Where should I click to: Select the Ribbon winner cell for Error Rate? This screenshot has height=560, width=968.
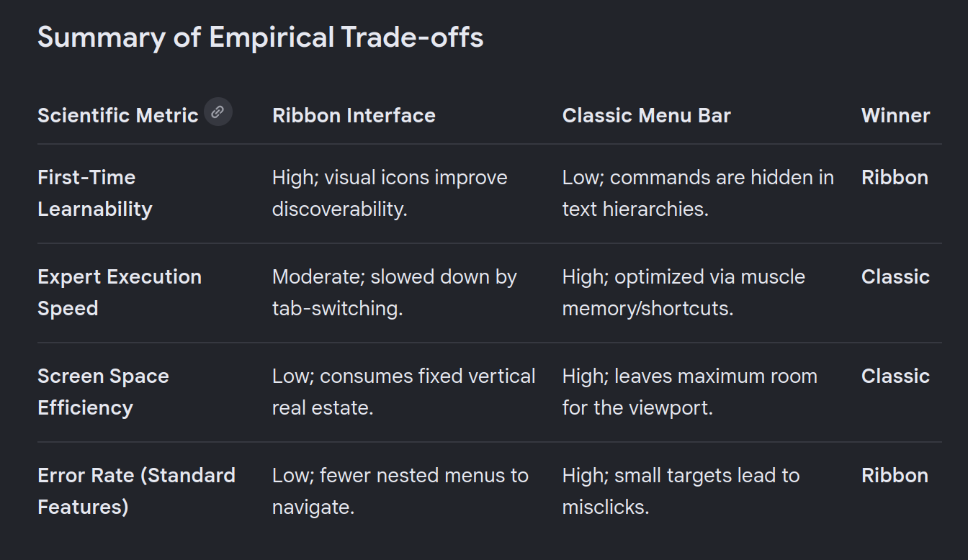[x=895, y=476]
